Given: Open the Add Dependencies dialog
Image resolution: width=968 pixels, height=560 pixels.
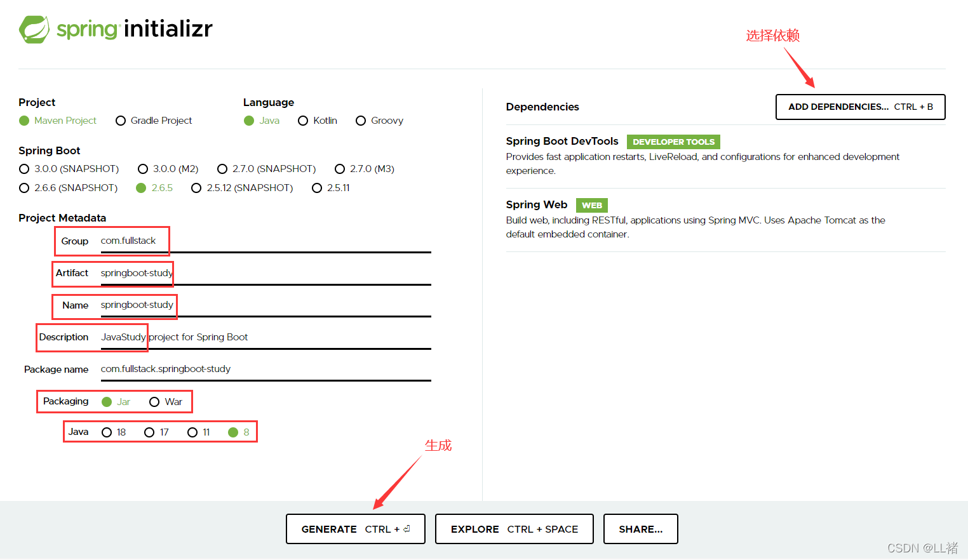Looking at the screenshot, I should tap(861, 107).
